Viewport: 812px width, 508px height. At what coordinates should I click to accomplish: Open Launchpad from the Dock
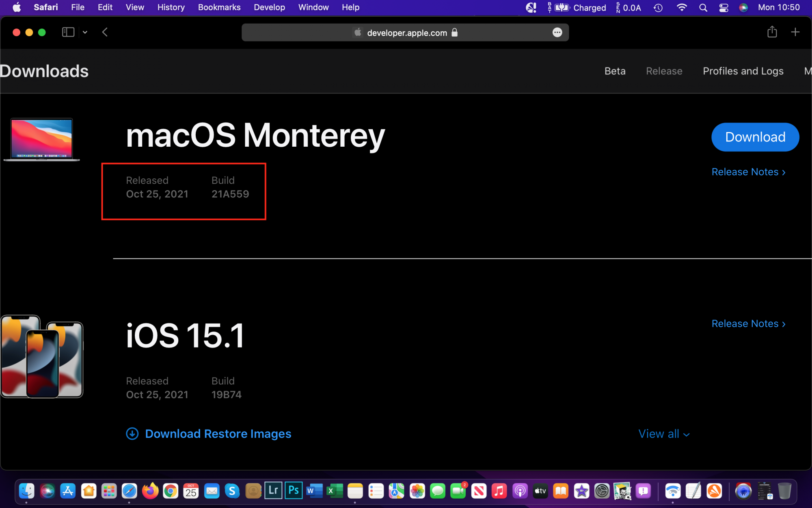point(109,491)
